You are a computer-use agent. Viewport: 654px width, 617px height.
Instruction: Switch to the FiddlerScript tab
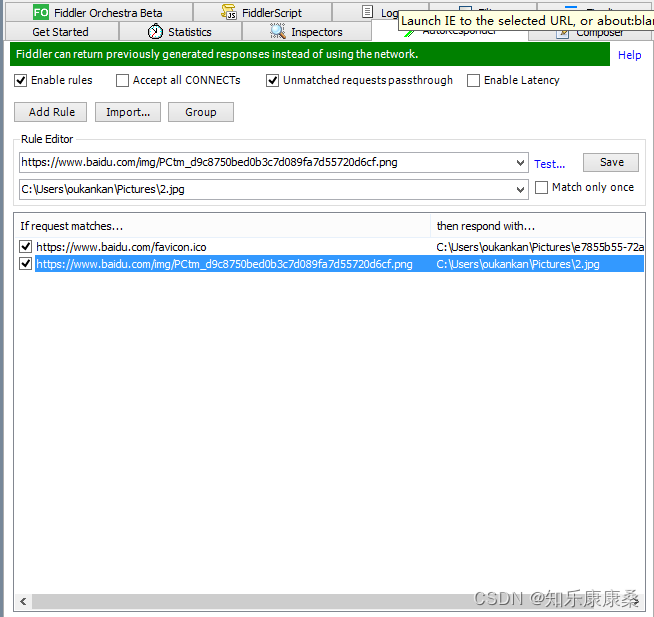(263, 13)
